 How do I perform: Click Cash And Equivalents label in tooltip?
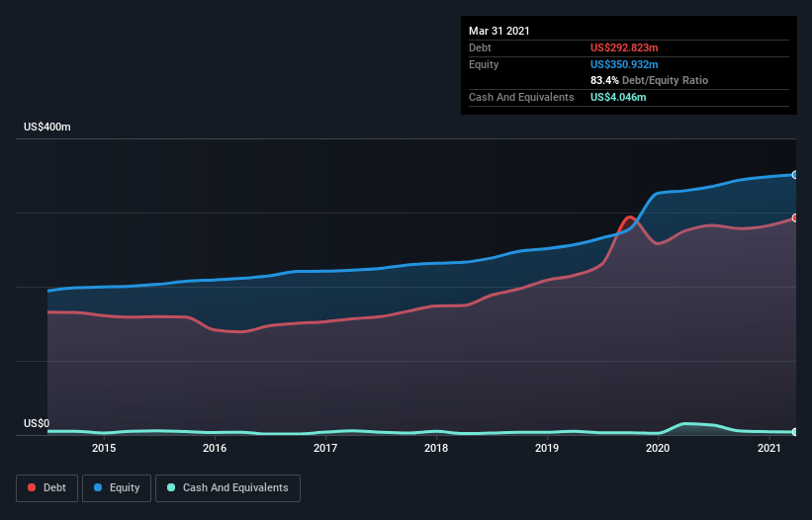[521, 97]
